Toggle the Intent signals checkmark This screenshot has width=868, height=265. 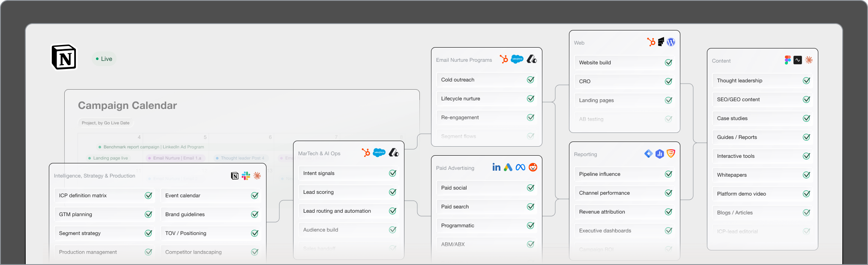click(392, 173)
